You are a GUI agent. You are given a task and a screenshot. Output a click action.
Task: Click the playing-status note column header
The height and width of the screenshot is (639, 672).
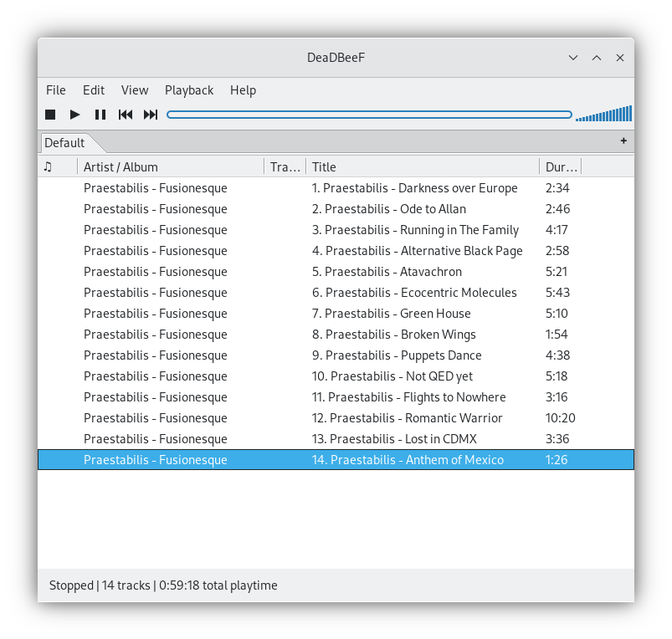[49, 166]
